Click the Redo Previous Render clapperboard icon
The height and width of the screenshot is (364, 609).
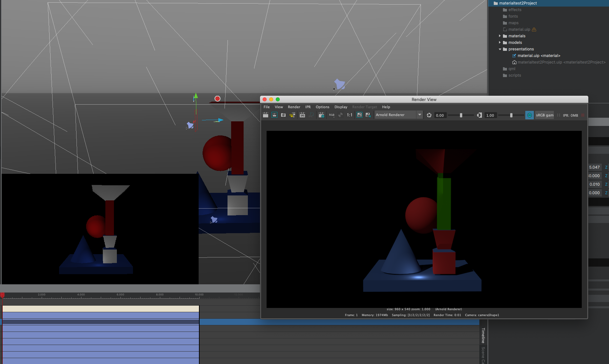point(266,115)
